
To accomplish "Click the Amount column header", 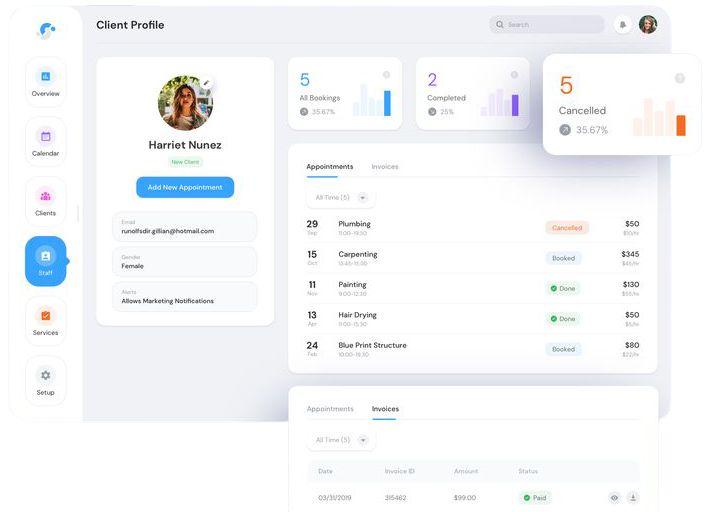I will click(466, 471).
